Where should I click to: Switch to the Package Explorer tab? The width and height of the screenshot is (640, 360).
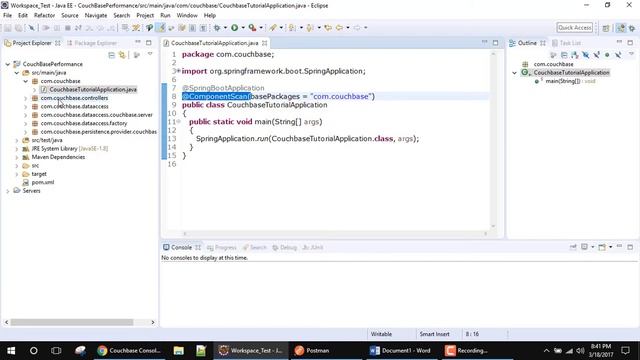click(92, 43)
